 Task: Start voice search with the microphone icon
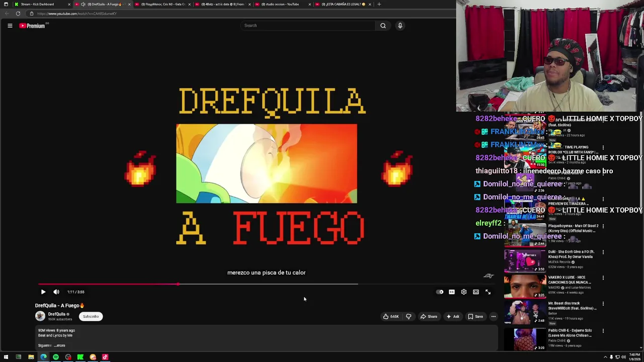coord(400,26)
